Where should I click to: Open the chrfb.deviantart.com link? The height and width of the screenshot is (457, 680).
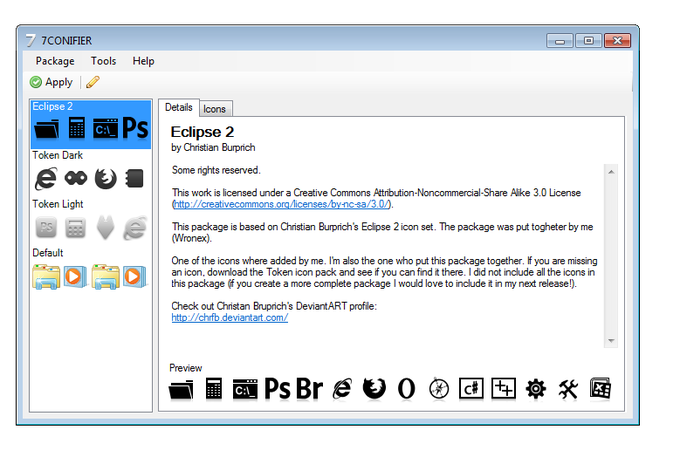pyautogui.click(x=230, y=318)
